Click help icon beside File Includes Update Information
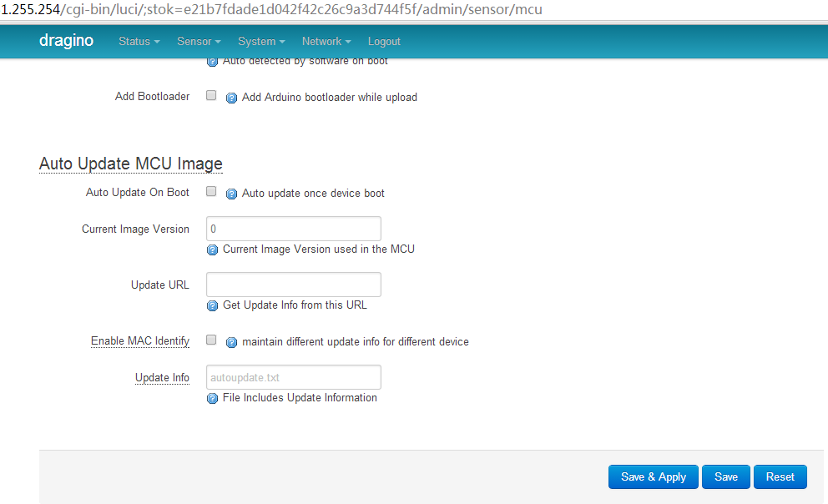 [x=212, y=399]
